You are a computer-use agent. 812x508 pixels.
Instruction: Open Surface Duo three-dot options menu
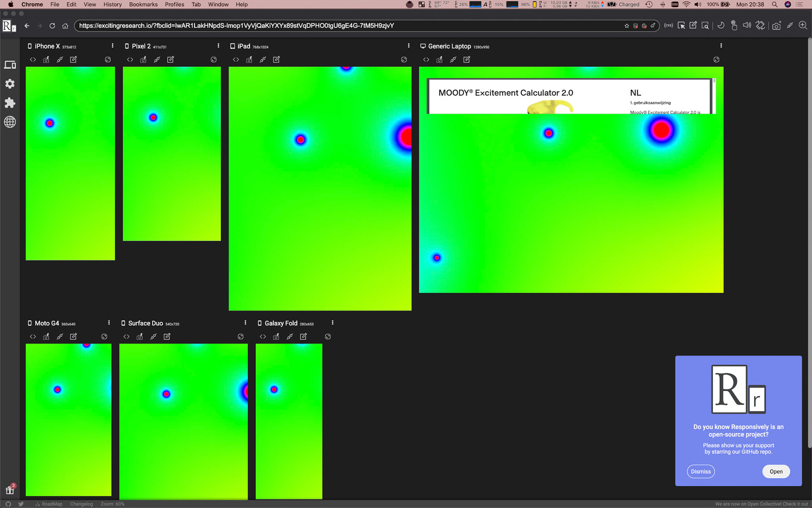click(245, 323)
